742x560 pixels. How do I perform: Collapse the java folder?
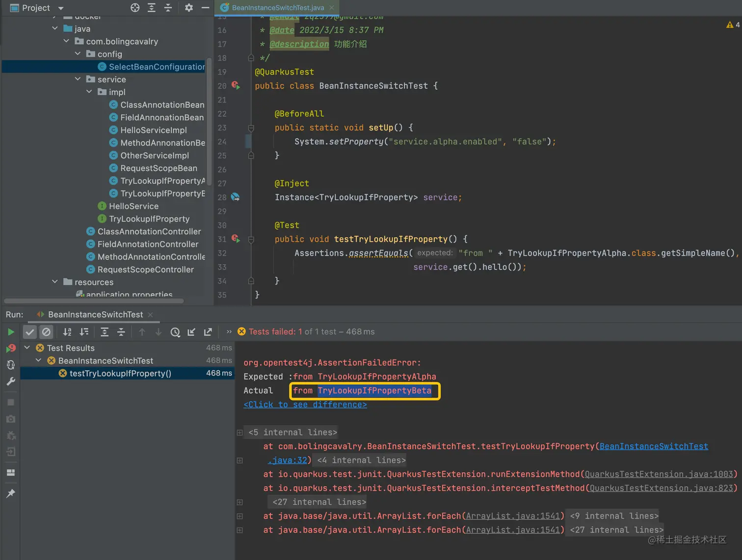(55, 28)
